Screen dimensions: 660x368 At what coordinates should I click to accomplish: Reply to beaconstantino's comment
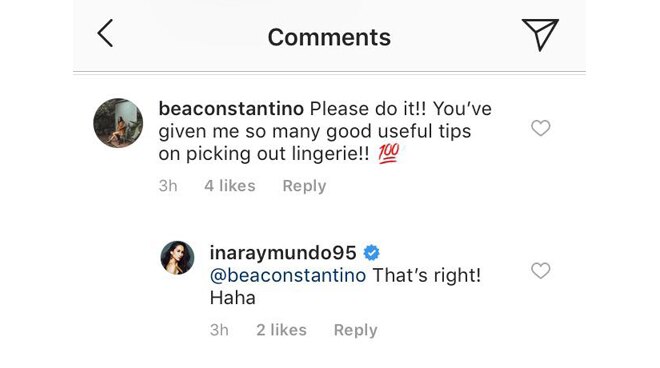[304, 186]
